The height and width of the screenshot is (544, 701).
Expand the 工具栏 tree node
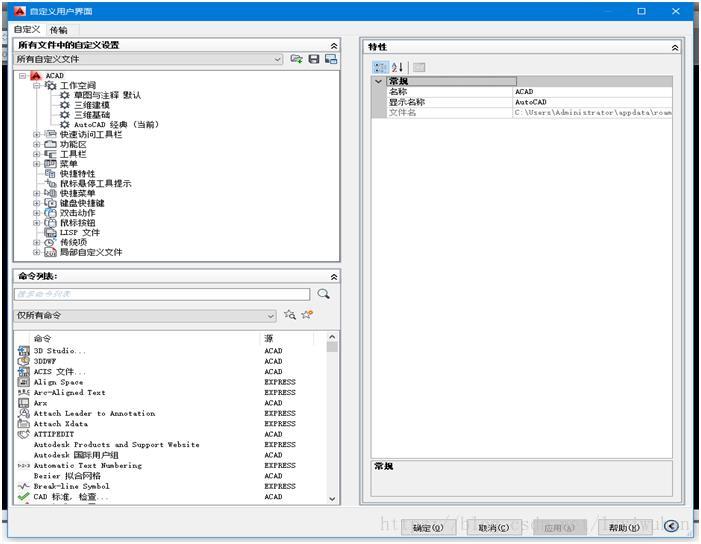click(37, 154)
